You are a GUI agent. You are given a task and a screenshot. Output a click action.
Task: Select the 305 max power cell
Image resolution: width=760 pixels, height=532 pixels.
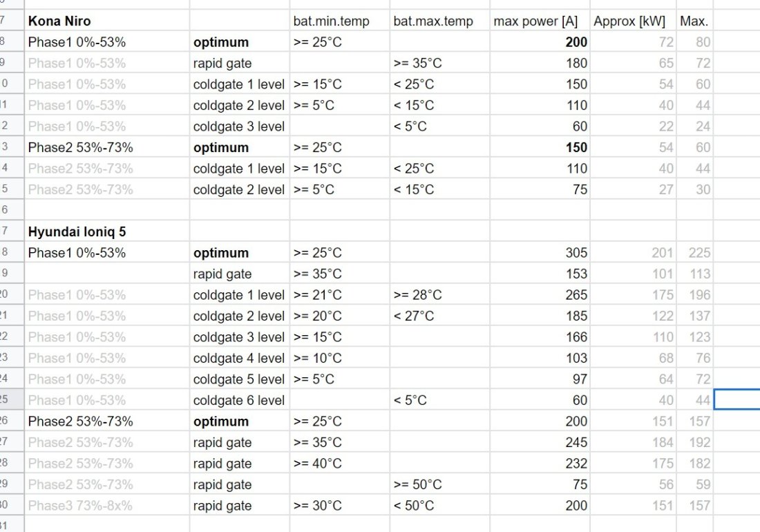coord(540,252)
